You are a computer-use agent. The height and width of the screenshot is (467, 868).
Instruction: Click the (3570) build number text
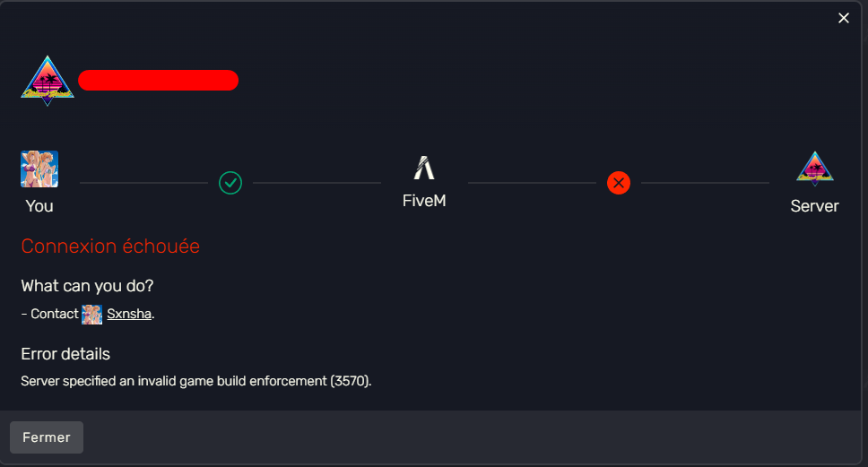tap(351, 381)
